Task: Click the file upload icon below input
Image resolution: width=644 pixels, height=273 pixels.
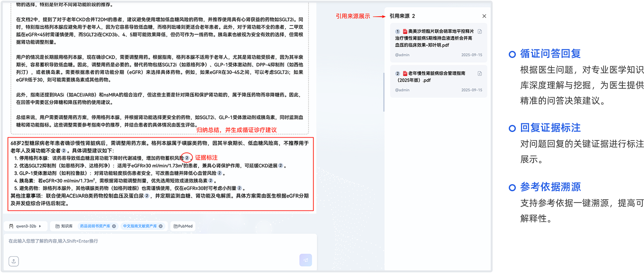Action: (x=14, y=261)
